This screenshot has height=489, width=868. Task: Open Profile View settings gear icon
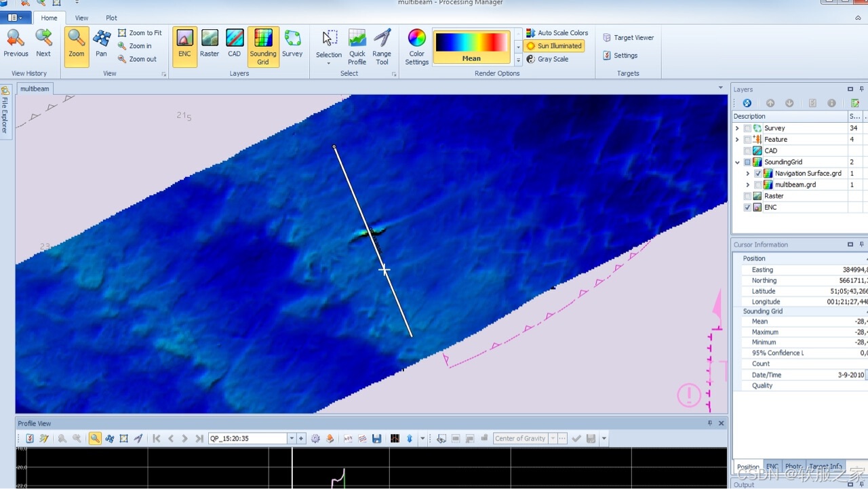click(x=315, y=439)
